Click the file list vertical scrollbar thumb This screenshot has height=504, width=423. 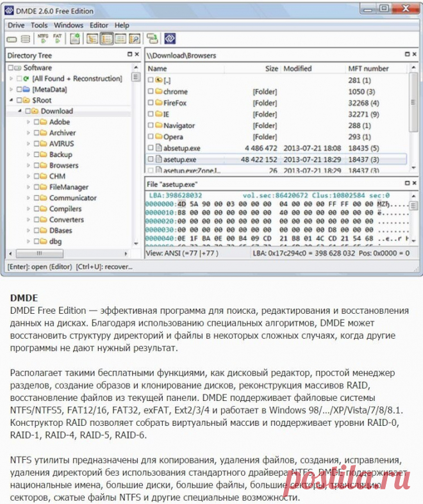pos(413,102)
